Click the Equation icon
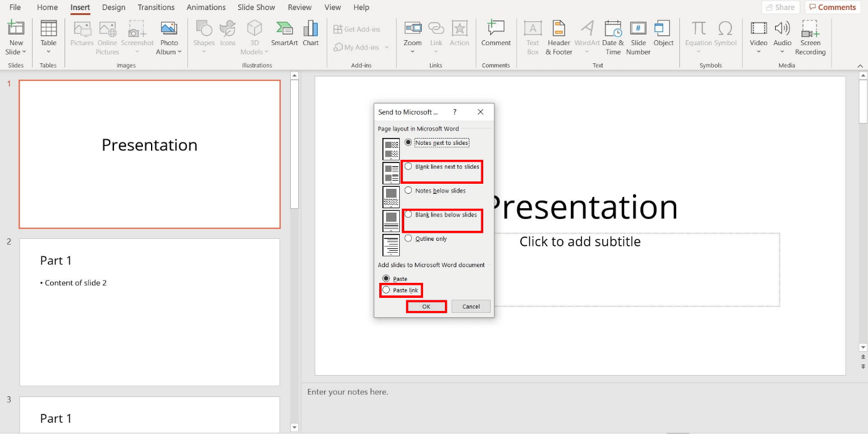868x434 pixels. (698, 29)
